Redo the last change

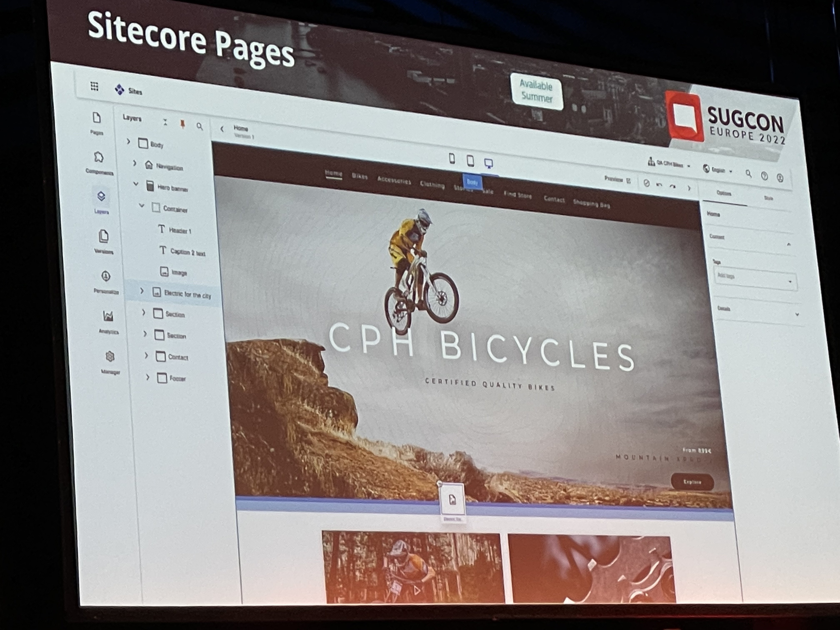click(672, 186)
